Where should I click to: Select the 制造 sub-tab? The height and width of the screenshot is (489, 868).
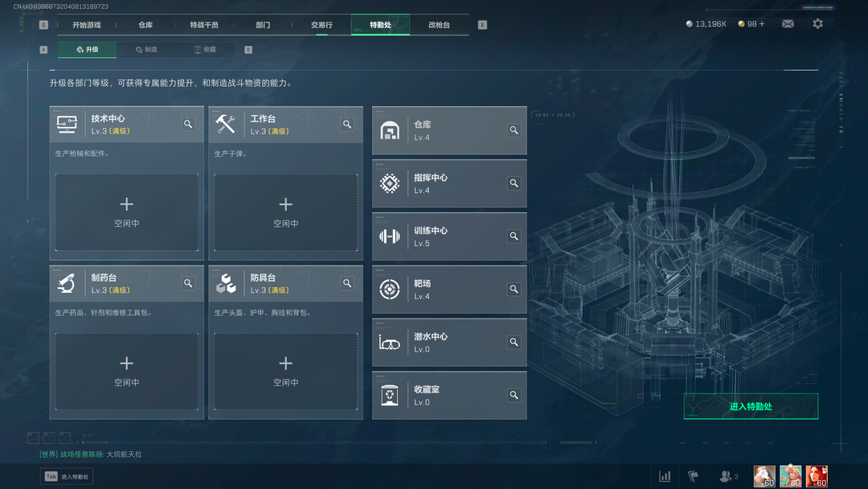tap(146, 49)
